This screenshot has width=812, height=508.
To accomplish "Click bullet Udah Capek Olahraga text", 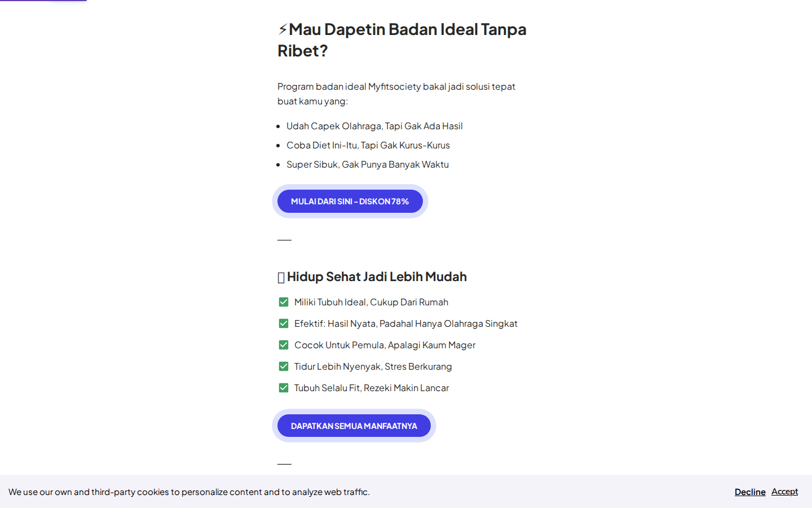I will (x=374, y=126).
